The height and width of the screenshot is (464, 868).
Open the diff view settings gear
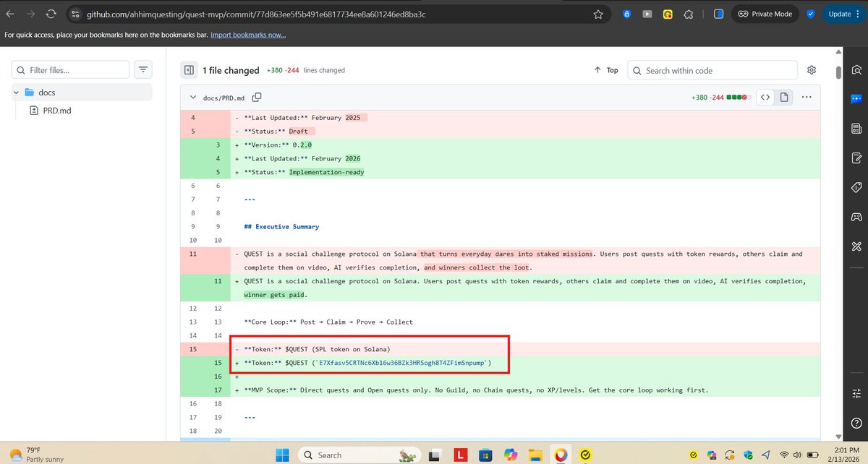coord(811,70)
